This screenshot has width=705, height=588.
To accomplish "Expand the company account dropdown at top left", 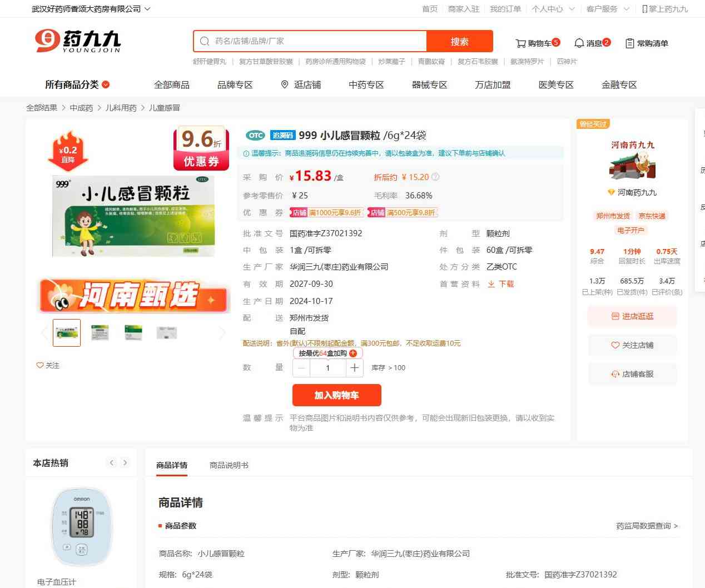I will coord(147,9).
